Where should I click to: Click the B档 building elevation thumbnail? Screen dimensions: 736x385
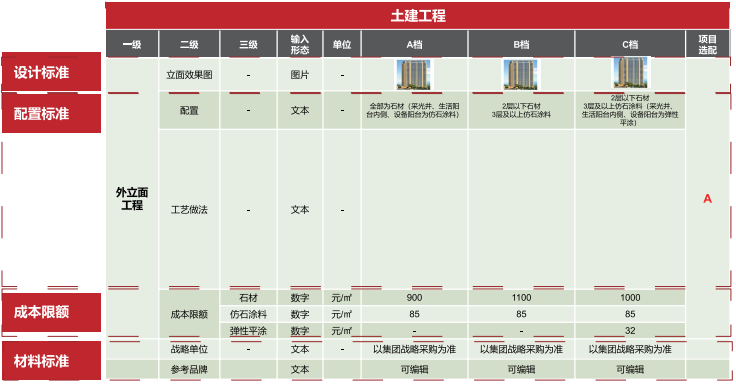coord(521,75)
